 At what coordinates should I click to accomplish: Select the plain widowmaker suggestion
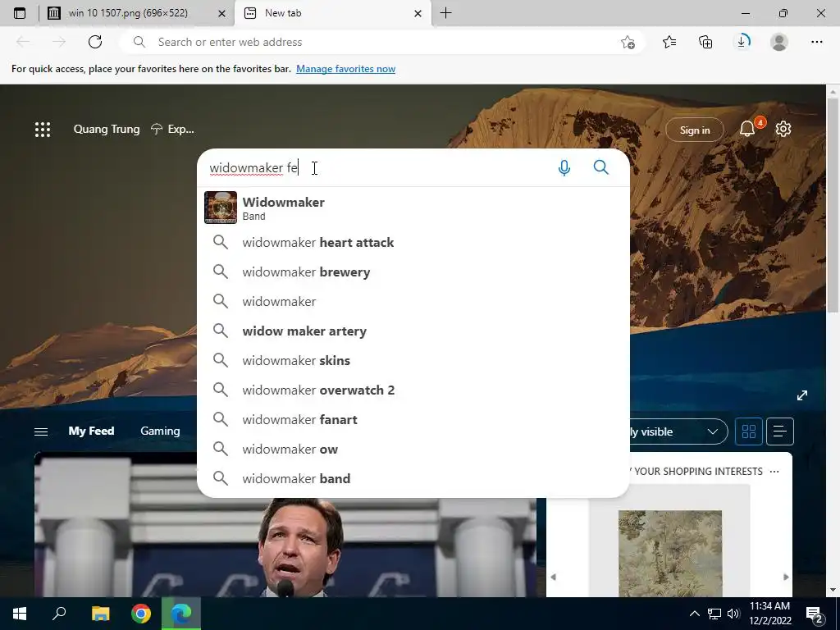[x=413, y=302]
